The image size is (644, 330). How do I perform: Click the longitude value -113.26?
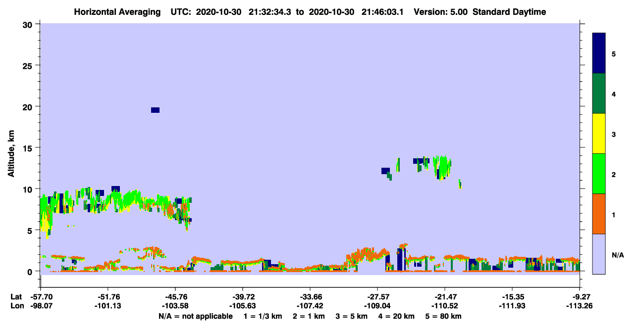pos(580,306)
